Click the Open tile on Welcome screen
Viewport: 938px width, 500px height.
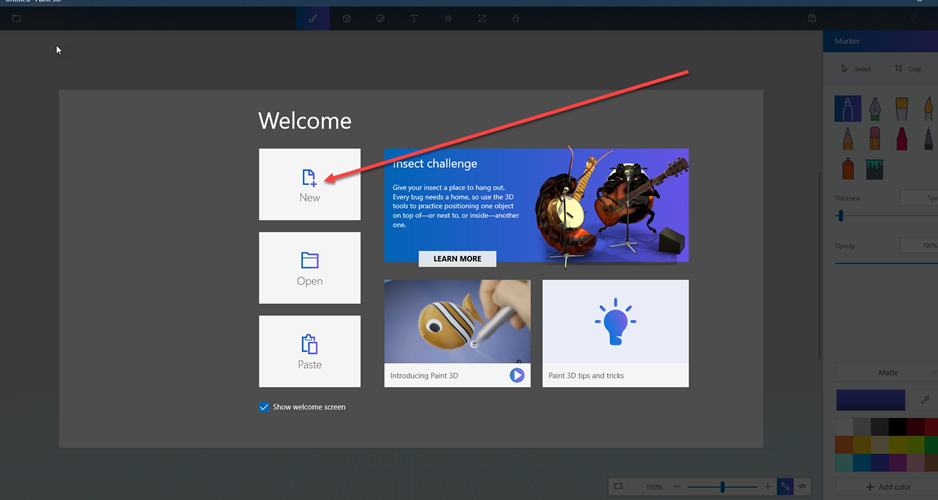[309, 268]
